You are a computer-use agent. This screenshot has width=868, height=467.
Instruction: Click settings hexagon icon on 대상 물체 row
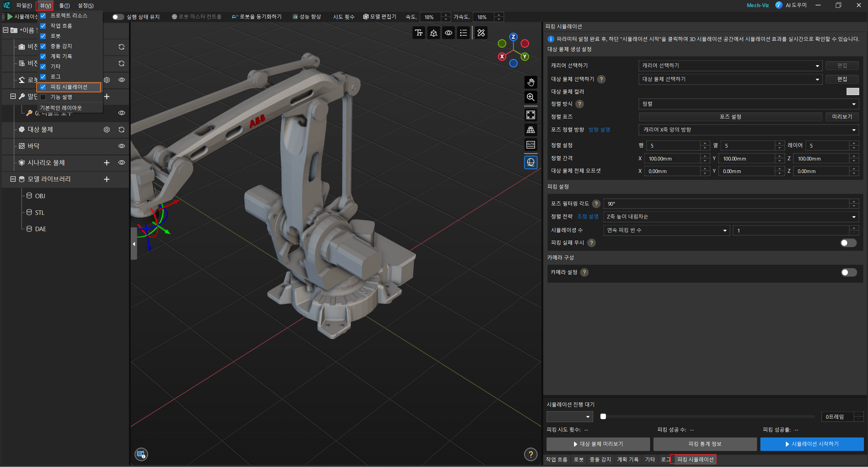(x=107, y=130)
